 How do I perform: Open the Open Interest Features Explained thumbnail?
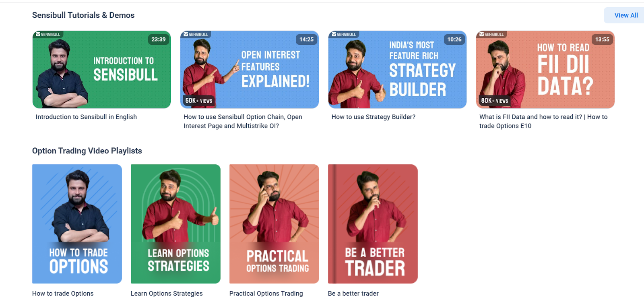250,70
